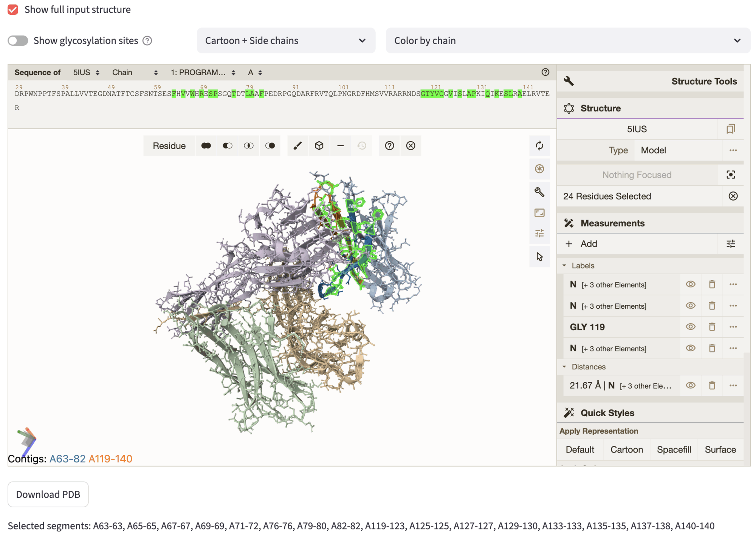Screen dimensions: 756x536
Task: Apply the Spacefill representation
Action: (x=674, y=449)
